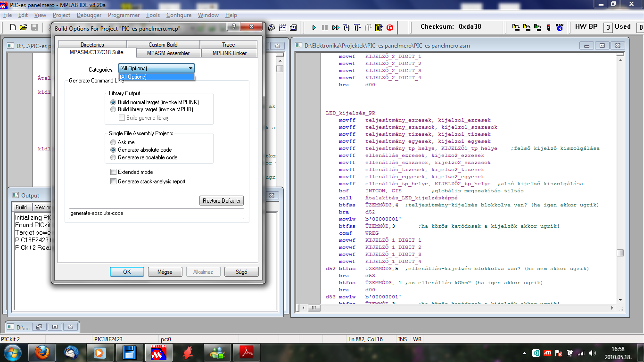Click the yellow Reset debugger icon

click(379, 27)
